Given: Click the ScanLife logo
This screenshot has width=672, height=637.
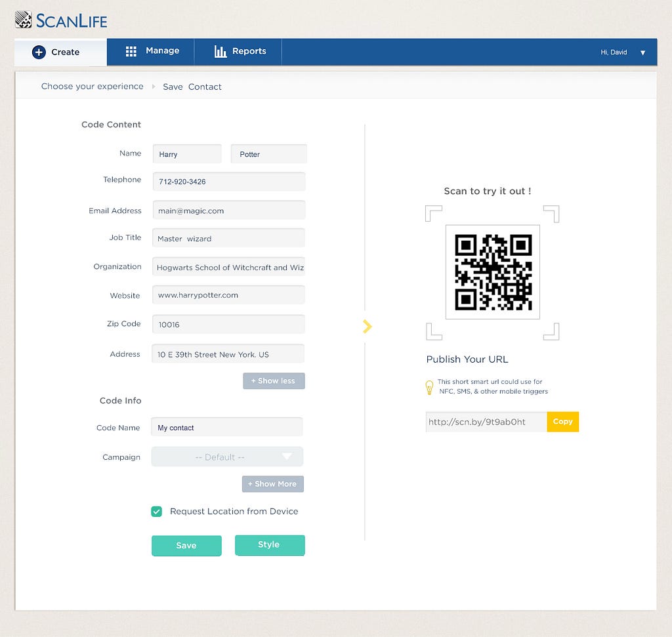Looking at the screenshot, I should [61, 20].
